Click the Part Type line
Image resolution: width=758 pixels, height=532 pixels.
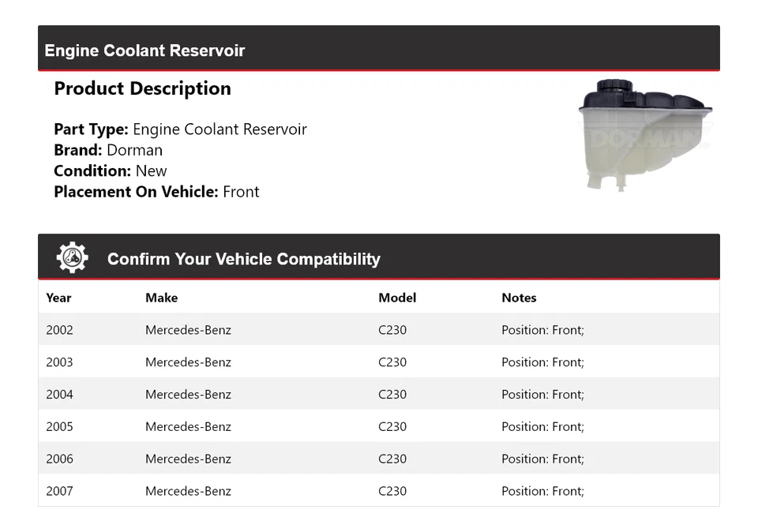pyautogui.click(x=180, y=129)
